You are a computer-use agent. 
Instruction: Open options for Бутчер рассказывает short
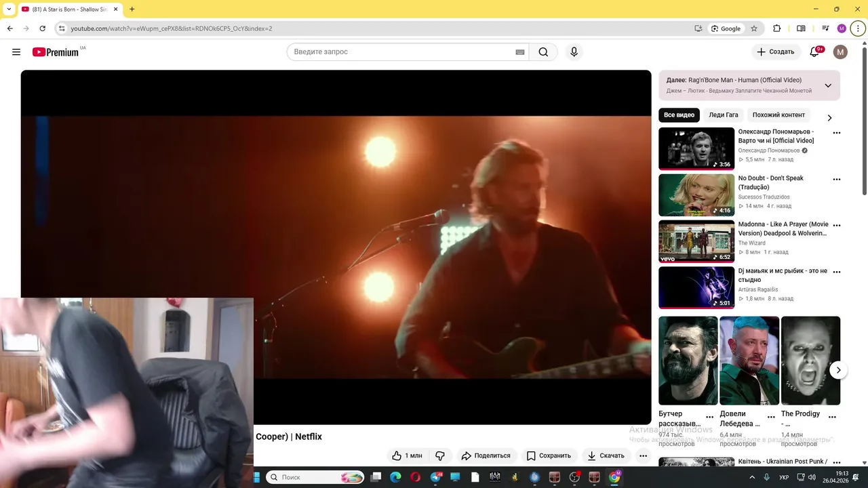pos(709,418)
